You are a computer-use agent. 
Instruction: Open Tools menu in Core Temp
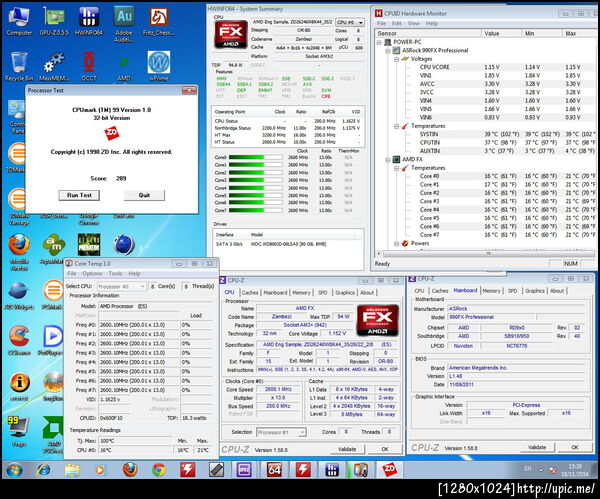click(x=115, y=274)
